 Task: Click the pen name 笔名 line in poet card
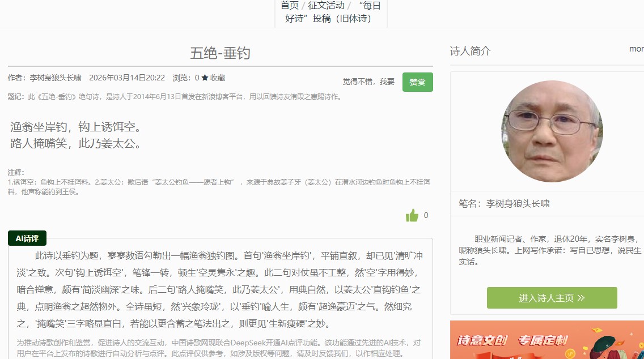504,204
